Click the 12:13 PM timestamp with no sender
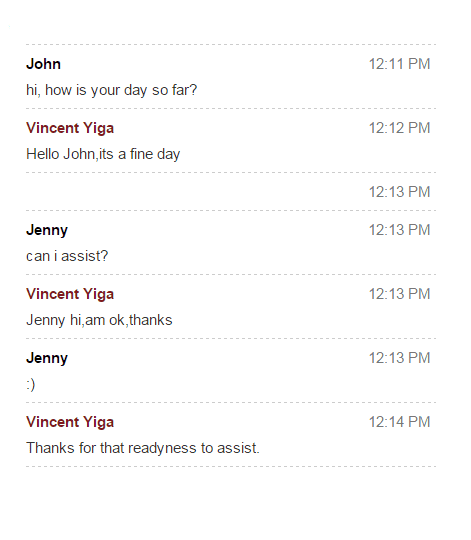This screenshot has width=471, height=540. pos(399,192)
